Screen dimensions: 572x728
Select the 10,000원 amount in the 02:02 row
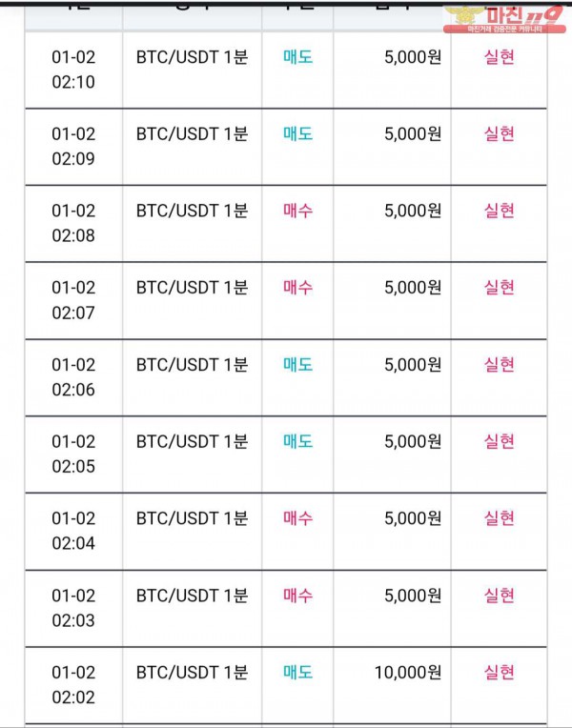coord(408,673)
